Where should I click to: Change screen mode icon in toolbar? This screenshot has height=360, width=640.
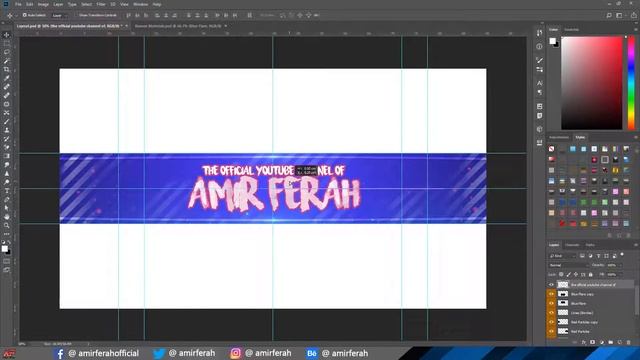tap(7, 270)
